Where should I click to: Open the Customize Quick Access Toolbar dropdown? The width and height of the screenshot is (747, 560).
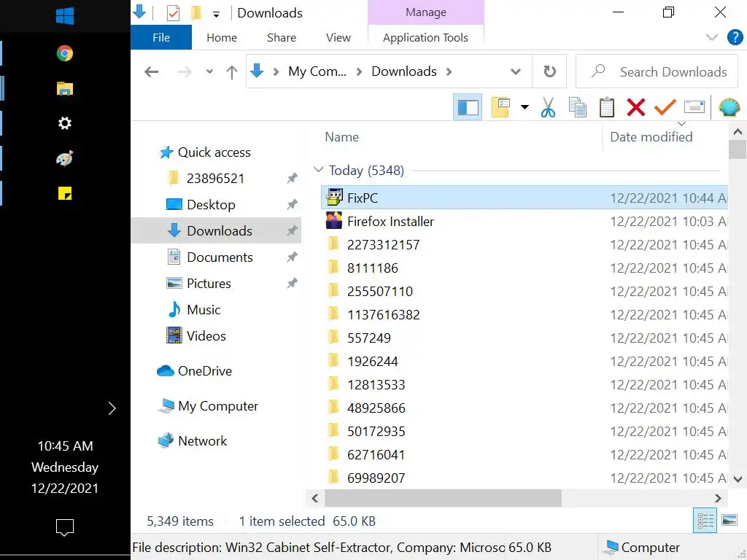coord(216,15)
